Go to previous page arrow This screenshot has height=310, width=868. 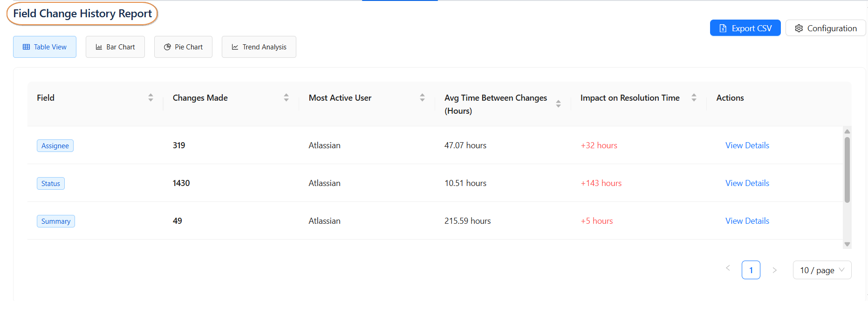pyautogui.click(x=728, y=268)
